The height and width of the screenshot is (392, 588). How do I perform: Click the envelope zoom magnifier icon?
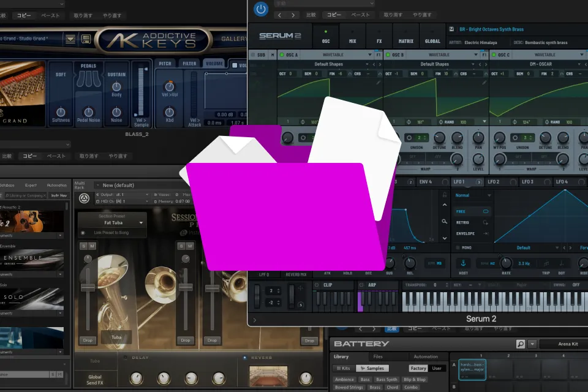pyautogui.click(x=445, y=222)
